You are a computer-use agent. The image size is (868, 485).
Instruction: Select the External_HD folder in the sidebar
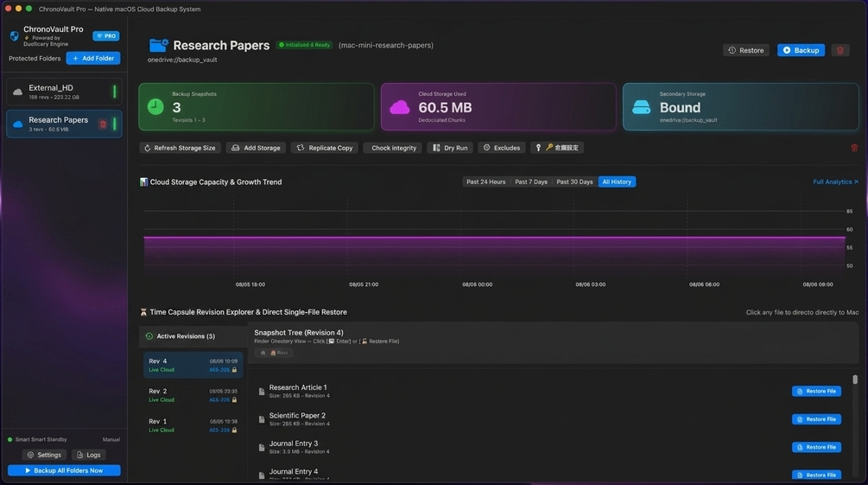(x=64, y=92)
